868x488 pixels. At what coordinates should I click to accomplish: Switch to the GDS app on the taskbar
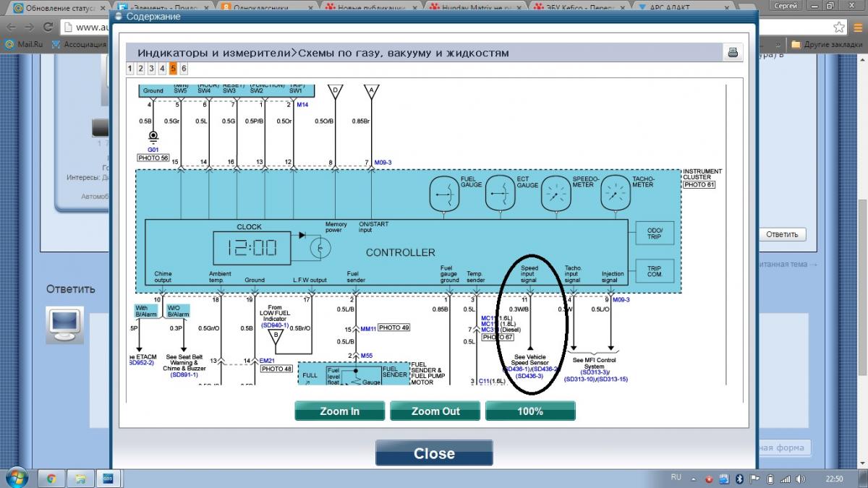point(107,479)
